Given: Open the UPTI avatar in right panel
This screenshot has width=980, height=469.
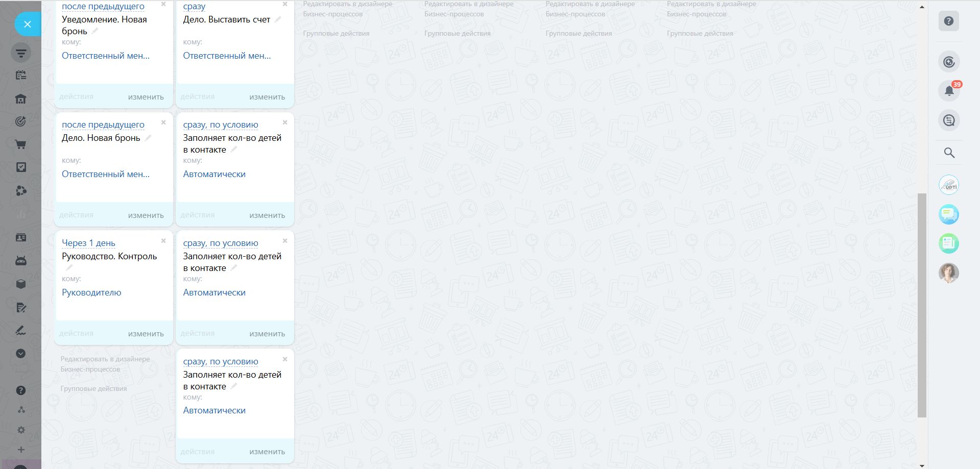Looking at the screenshot, I should [x=949, y=185].
